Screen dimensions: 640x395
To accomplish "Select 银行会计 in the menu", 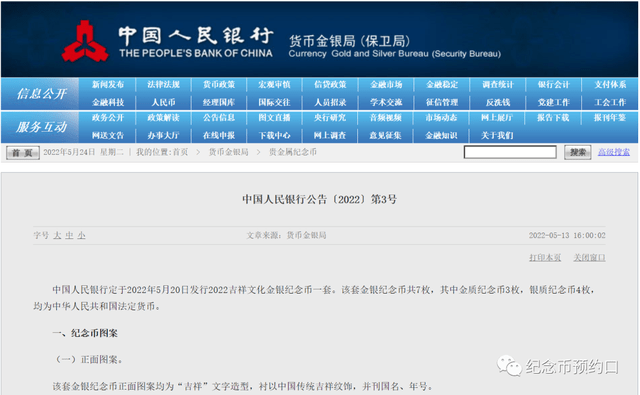I will (x=553, y=84).
